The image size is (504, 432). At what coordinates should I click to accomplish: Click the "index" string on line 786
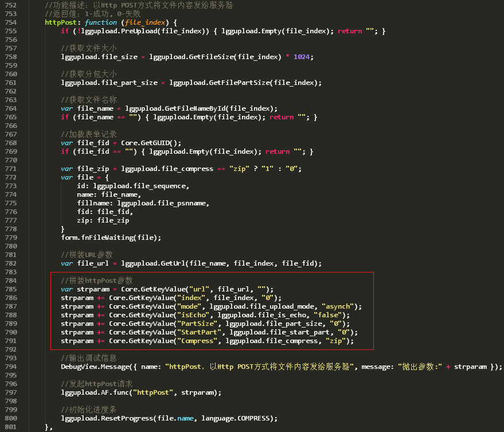point(192,298)
